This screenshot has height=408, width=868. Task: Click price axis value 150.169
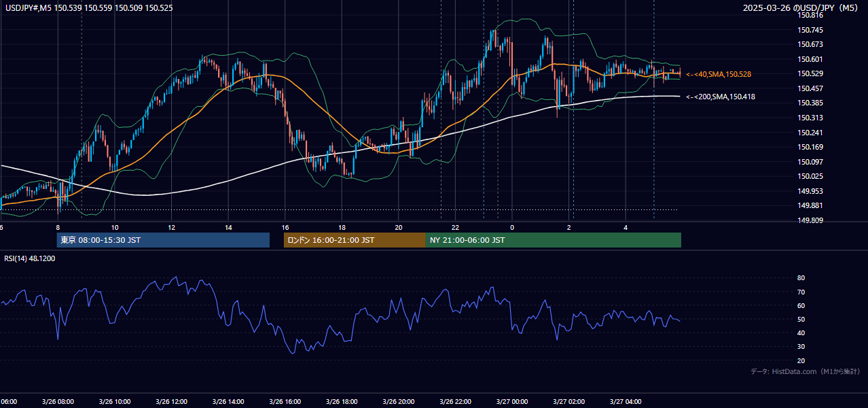810,147
